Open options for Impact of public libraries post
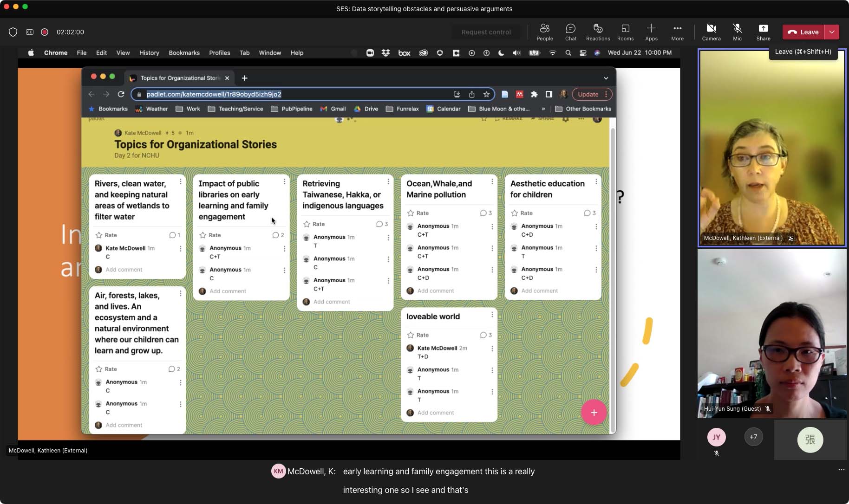This screenshot has width=849, height=504. click(x=284, y=181)
